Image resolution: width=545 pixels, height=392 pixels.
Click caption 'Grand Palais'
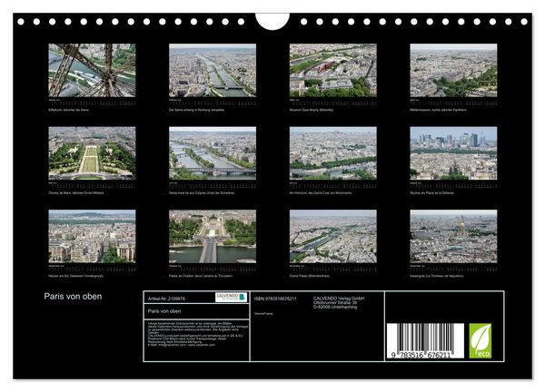coord(310,276)
